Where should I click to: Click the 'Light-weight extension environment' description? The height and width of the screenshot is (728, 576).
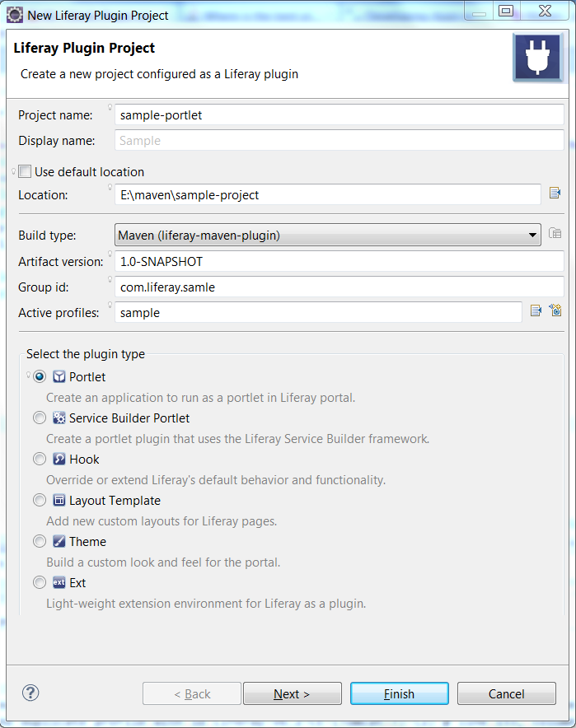point(206,604)
